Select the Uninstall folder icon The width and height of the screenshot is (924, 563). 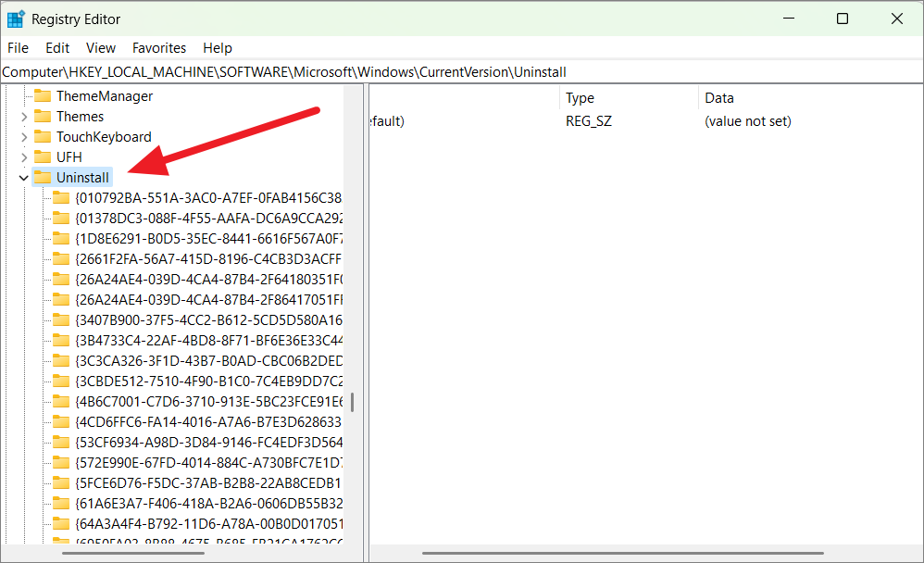[43, 177]
